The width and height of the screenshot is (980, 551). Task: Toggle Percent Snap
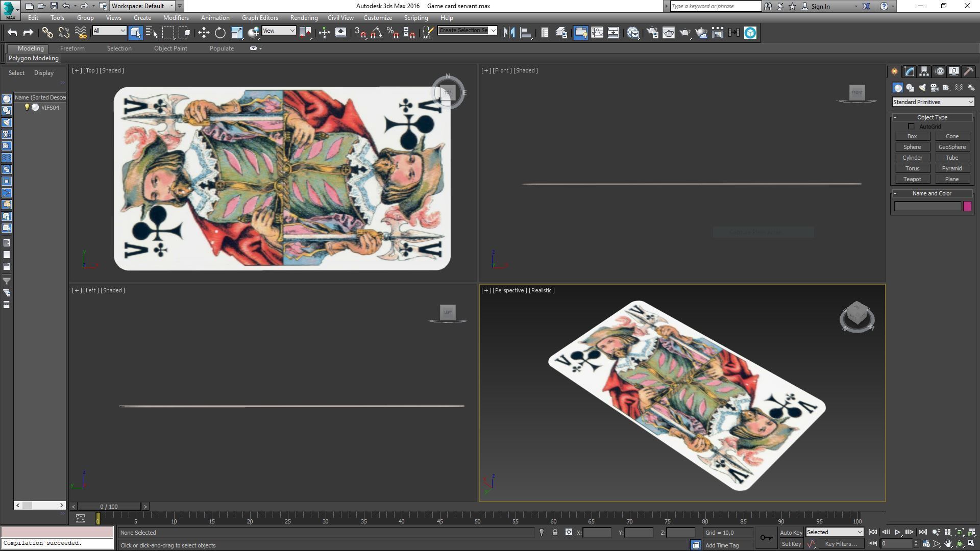tap(393, 33)
